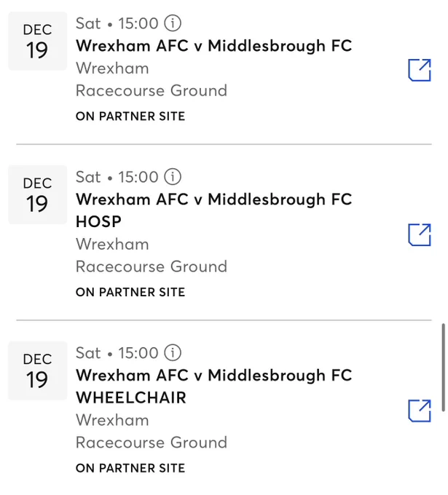448x495 pixels.
Task: Click ON PARTNER SITE label under the WHEELCHAIR listing
Action: click(130, 468)
